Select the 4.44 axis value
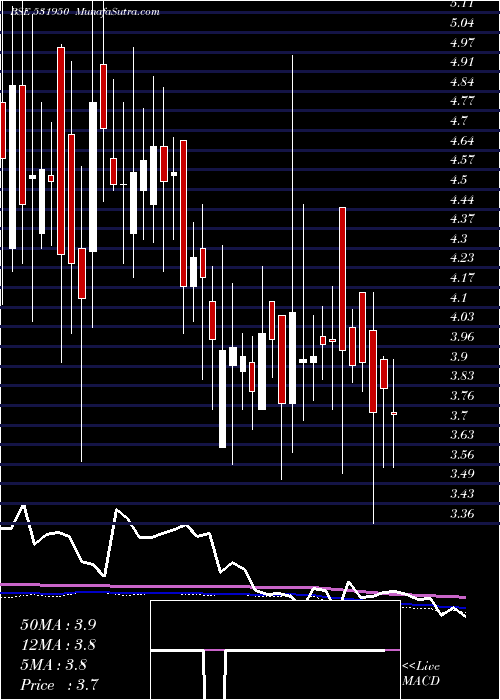The height and width of the screenshot is (700, 500). pos(462,199)
